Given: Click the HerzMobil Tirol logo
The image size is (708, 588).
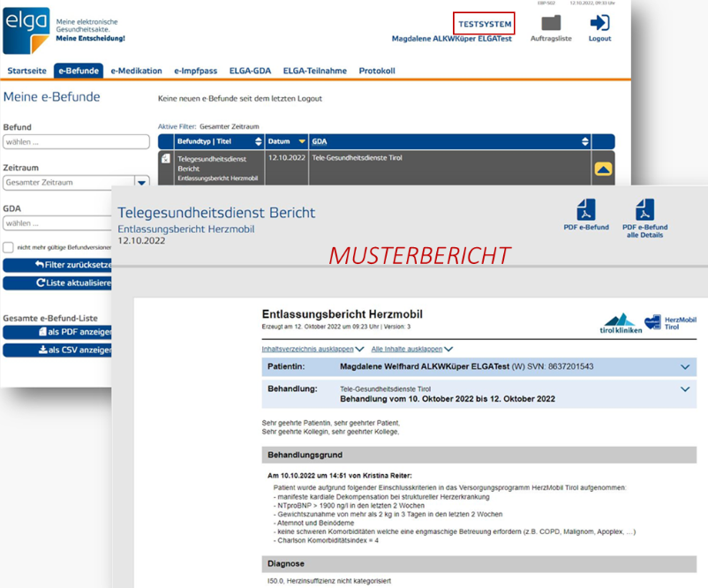Looking at the screenshot, I should pyautogui.click(x=671, y=323).
